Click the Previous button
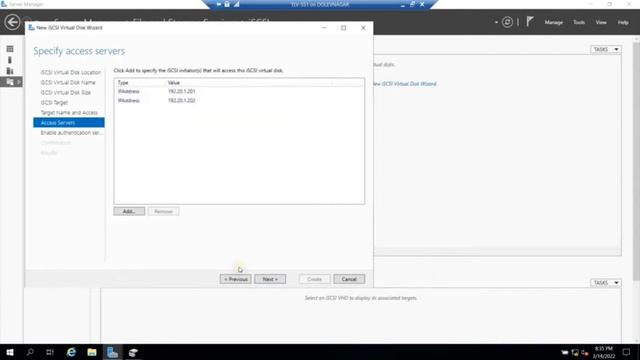640x360 pixels. click(x=236, y=279)
